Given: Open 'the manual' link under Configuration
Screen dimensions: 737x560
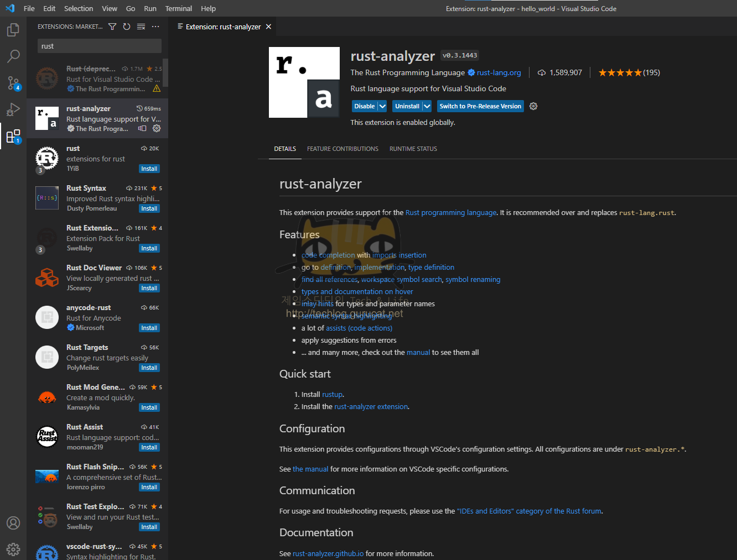Looking at the screenshot, I should (x=310, y=469).
